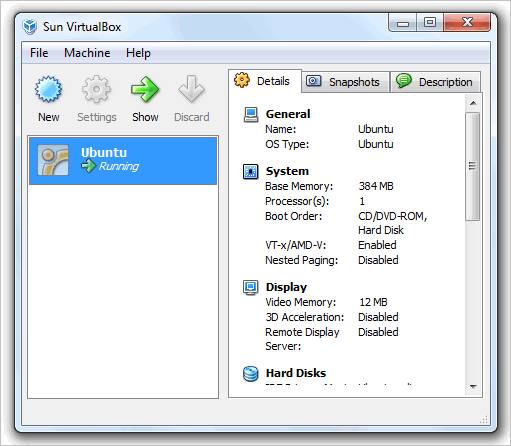The height and width of the screenshot is (446, 511).
Task: Click the Description tab speech bubble icon
Action: coord(404,81)
